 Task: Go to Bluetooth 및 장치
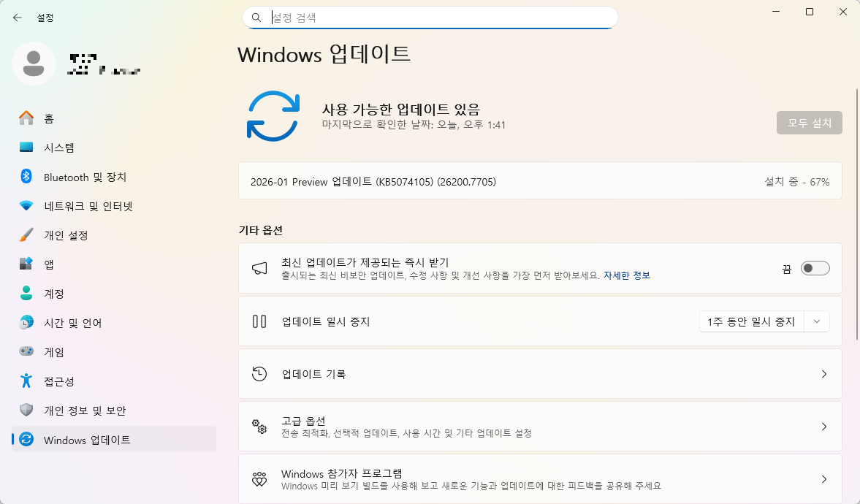coord(113,177)
